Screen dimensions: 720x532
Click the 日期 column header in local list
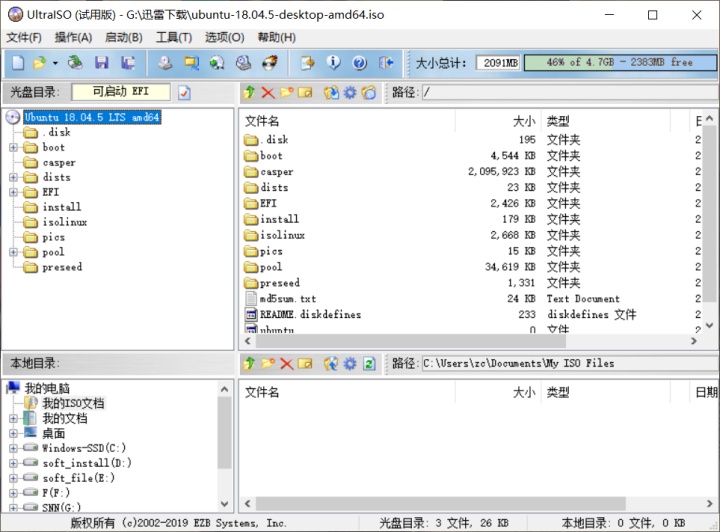(x=705, y=392)
